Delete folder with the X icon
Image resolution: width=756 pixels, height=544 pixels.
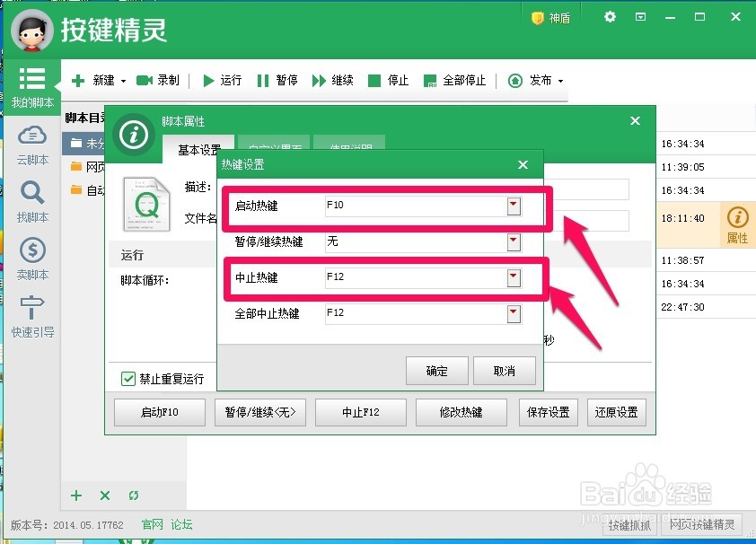tap(105, 496)
